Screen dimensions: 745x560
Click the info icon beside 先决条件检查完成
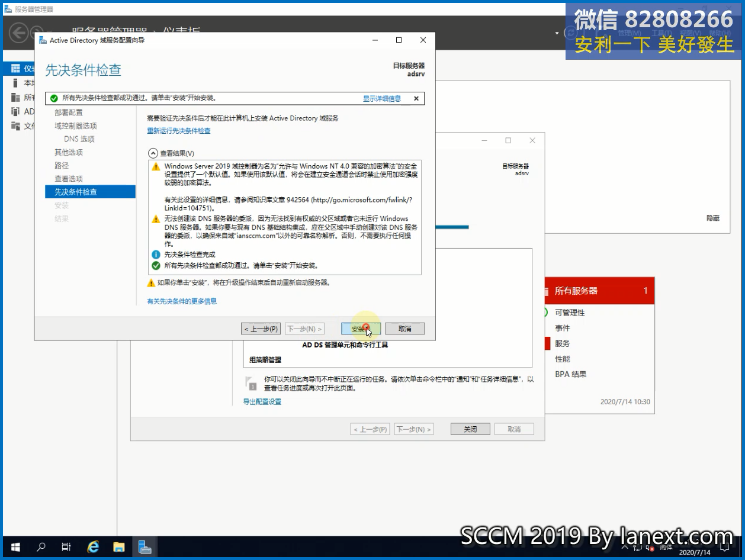coord(156,255)
